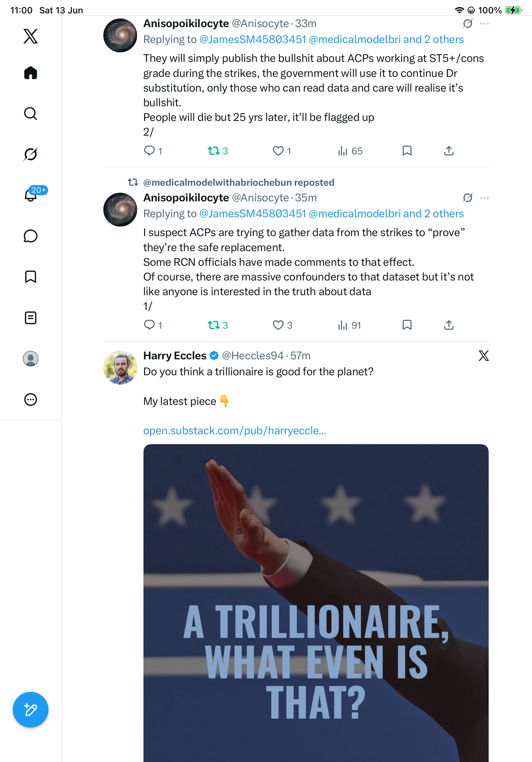The height and width of the screenshot is (762, 532).
Task: Open the profile icon in the sidebar
Action: 31,359
